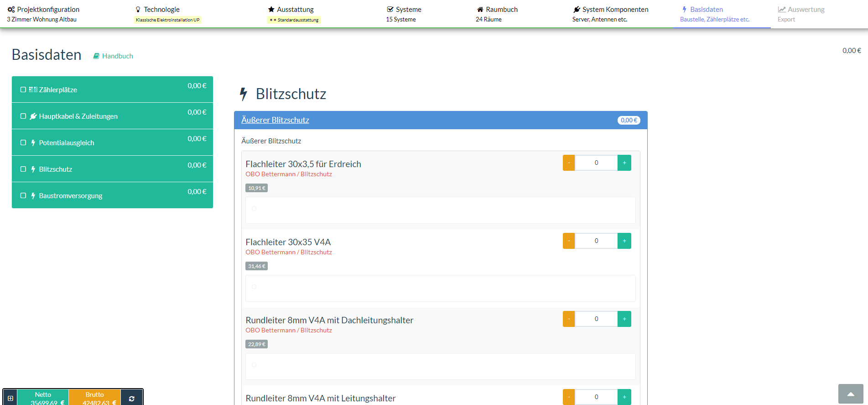The width and height of the screenshot is (868, 405).
Task: Tick the Zählerplätze checkbox
Action: pyautogui.click(x=23, y=90)
